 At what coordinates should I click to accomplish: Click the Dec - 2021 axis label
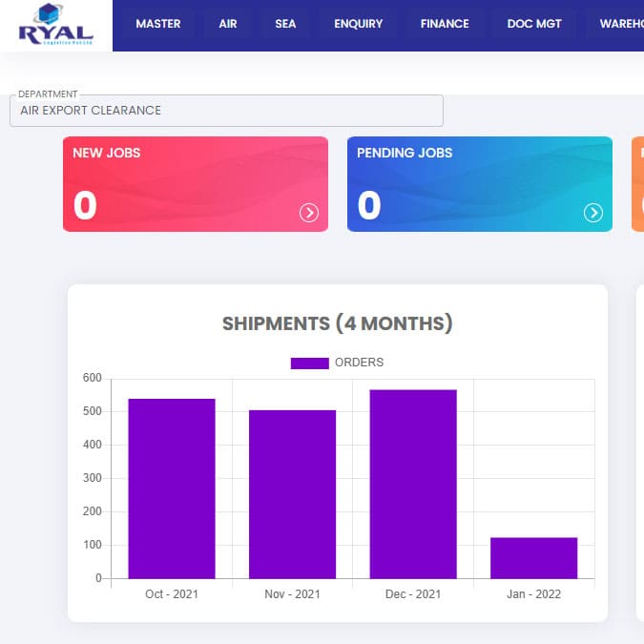point(413,593)
